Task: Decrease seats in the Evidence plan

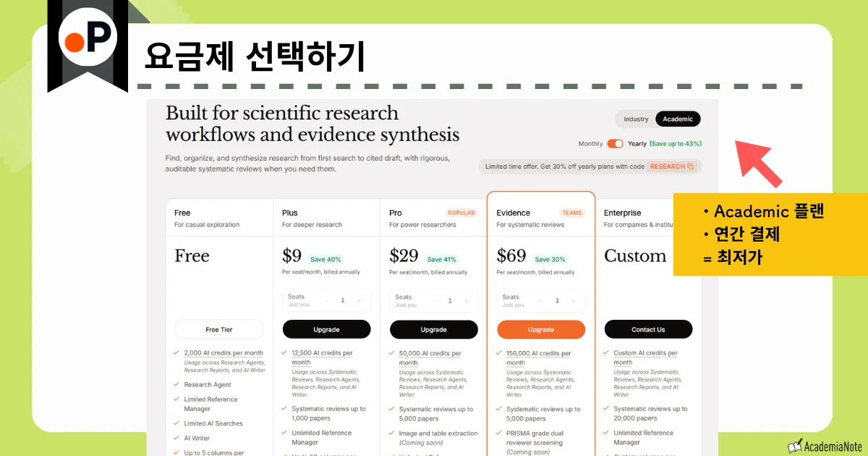Action: 540,300
